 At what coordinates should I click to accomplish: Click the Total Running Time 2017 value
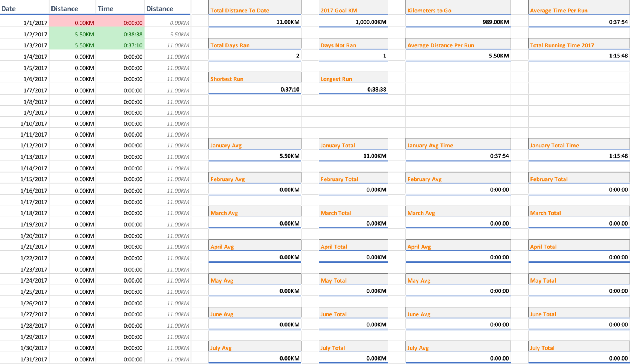coord(579,56)
